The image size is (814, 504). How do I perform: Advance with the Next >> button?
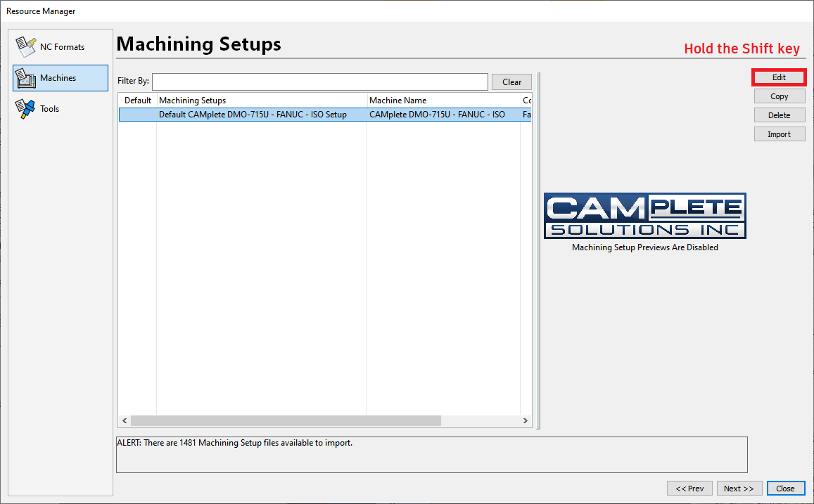tap(739, 489)
